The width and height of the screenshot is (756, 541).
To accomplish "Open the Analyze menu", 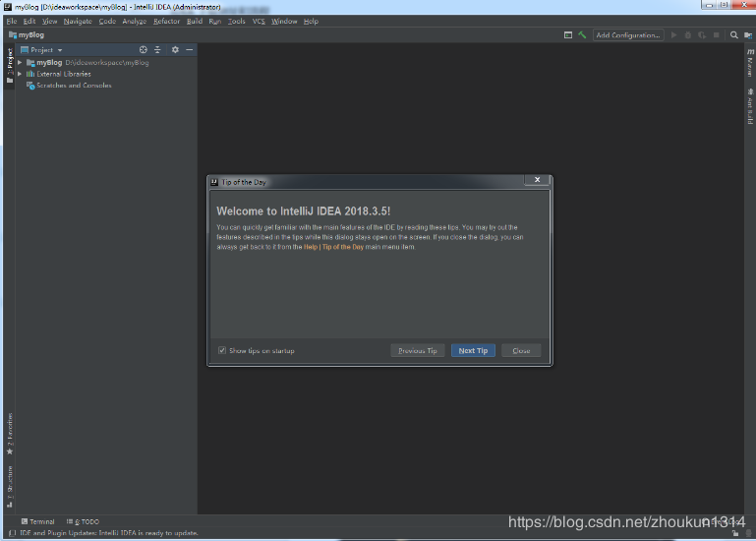I will click(x=135, y=22).
